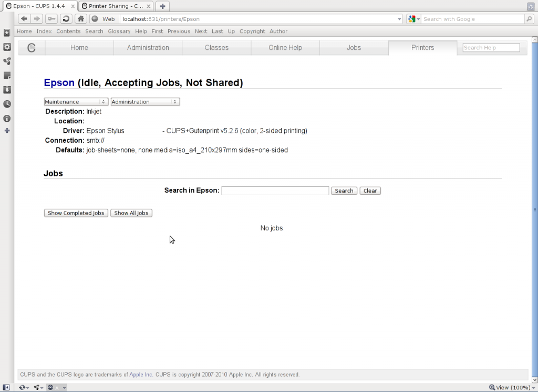Viewport: 538px width, 392px height.
Task: Click the localhost address bar
Action: pos(258,19)
